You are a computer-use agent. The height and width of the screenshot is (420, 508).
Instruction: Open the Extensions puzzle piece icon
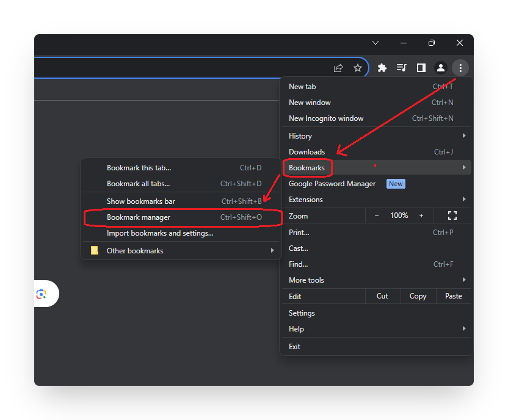coord(382,68)
